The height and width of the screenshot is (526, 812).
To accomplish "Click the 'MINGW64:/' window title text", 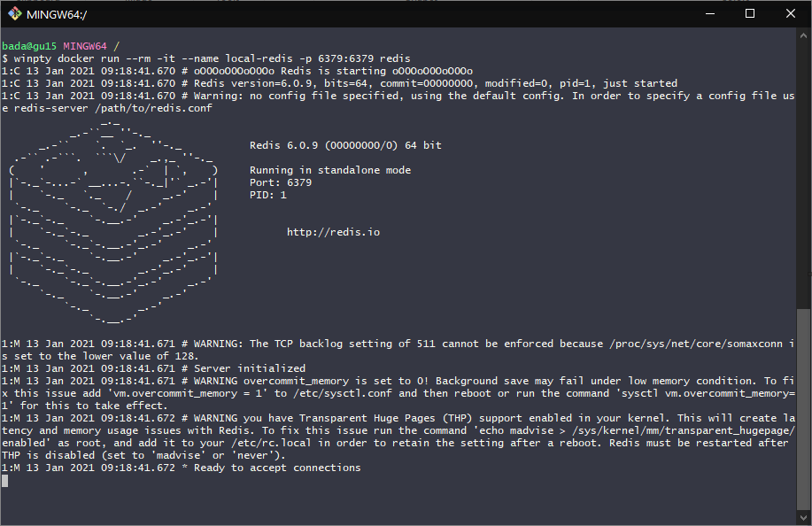I will [56, 13].
